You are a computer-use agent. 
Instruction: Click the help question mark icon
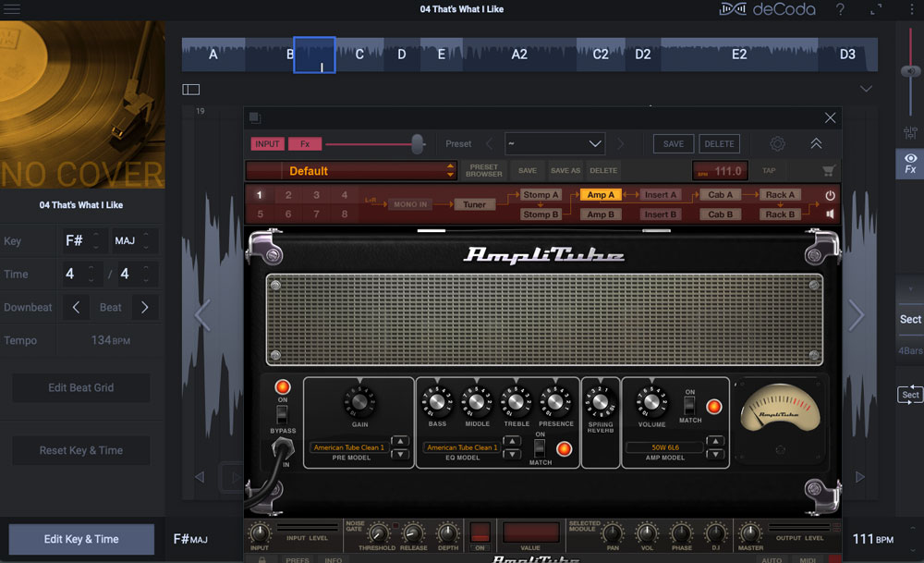(840, 9)
